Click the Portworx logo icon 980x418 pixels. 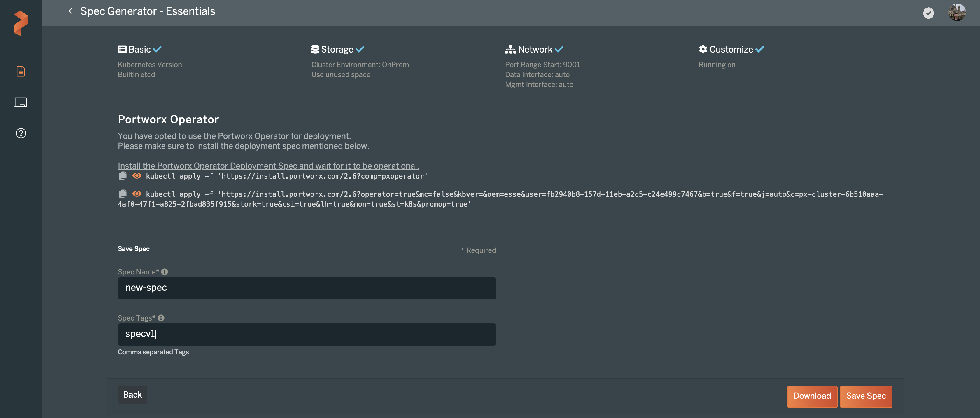[x=21, y=23]
